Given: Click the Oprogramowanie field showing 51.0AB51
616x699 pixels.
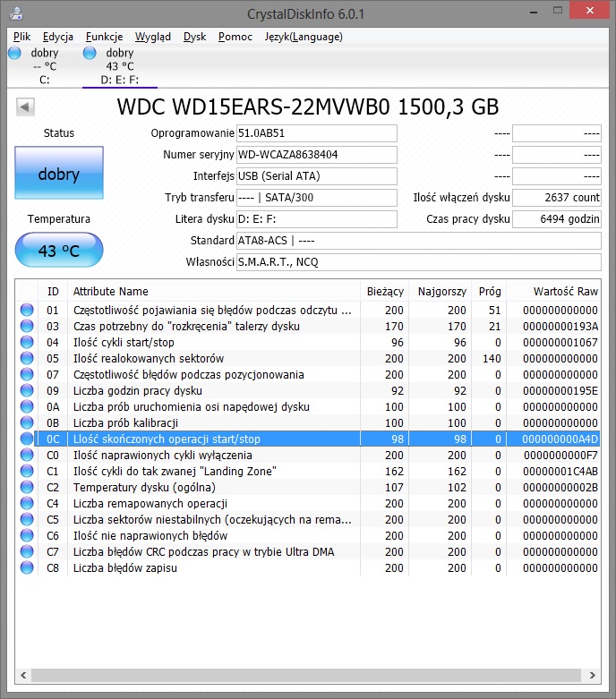Looking at the screenshot, I should tap(317, 133).
